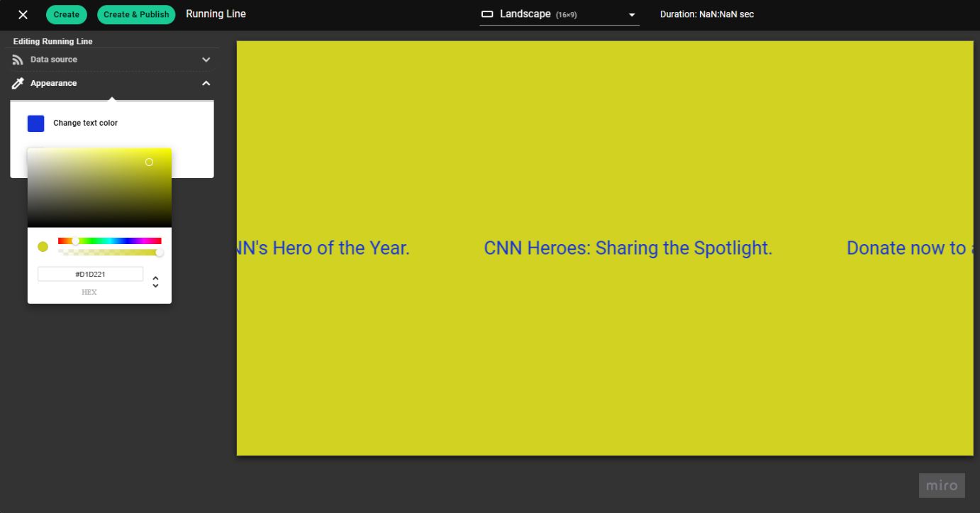980x513 pixels.
Task: Close the Running Line editor with X
Action: click(23, 14)
